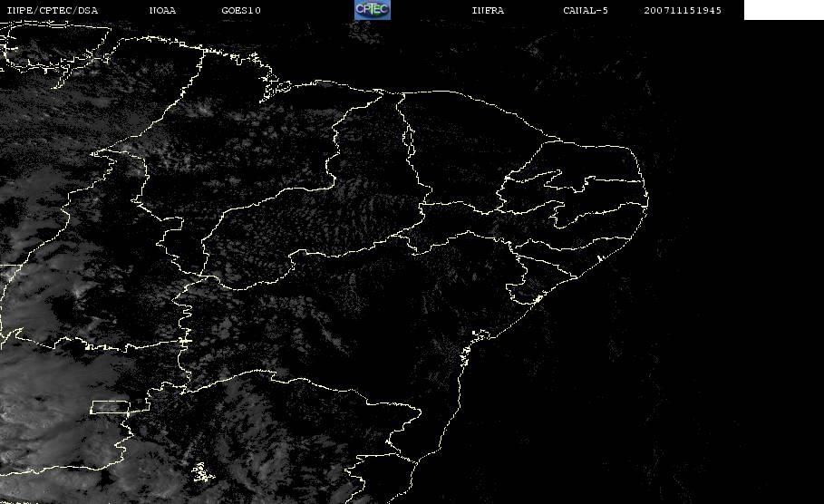Click the 200711151945 timestamp
Screen dimensions: 824x504
(x=683, y=11)
